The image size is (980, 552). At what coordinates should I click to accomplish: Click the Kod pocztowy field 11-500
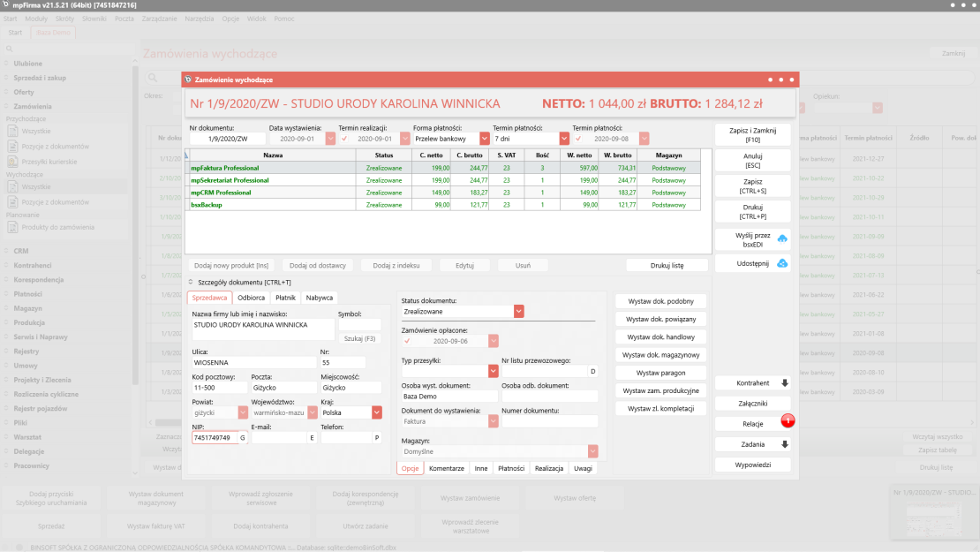point(219,388)
